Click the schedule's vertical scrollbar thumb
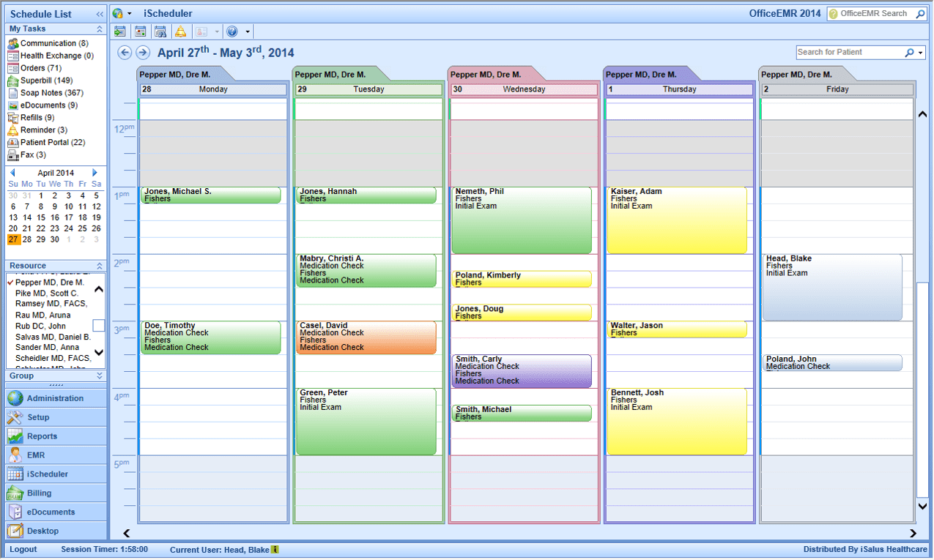The width and height of the screenshot is (934, 560). pos(922,388)
